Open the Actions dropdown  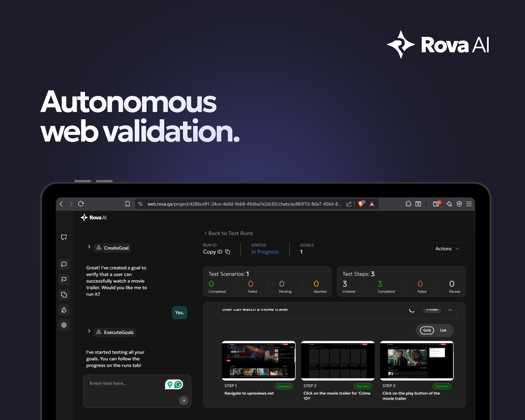(x=448, y=248)
